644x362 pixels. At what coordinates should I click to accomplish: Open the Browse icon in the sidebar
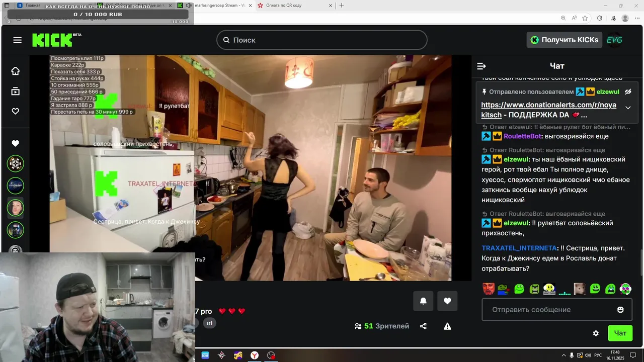16,91
